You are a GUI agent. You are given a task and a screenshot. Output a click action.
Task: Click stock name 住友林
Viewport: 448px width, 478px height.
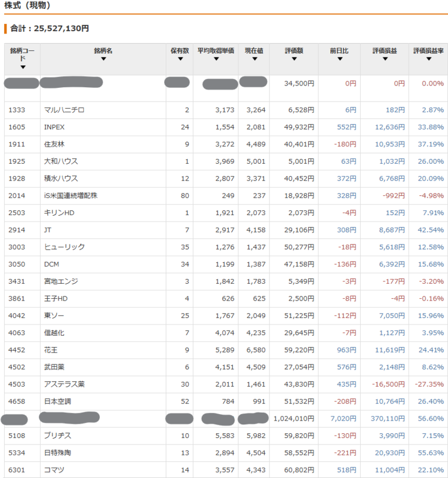54,144
